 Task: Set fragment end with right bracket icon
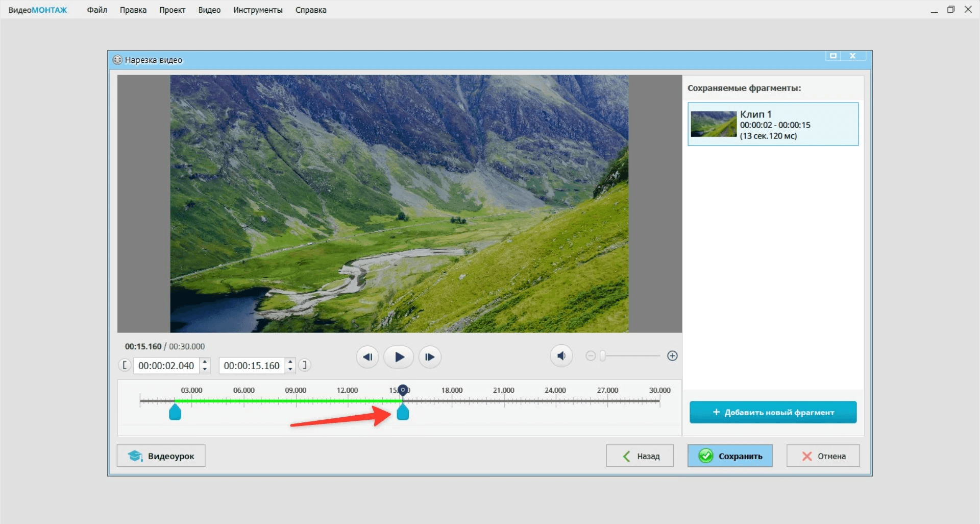point(305,365)
